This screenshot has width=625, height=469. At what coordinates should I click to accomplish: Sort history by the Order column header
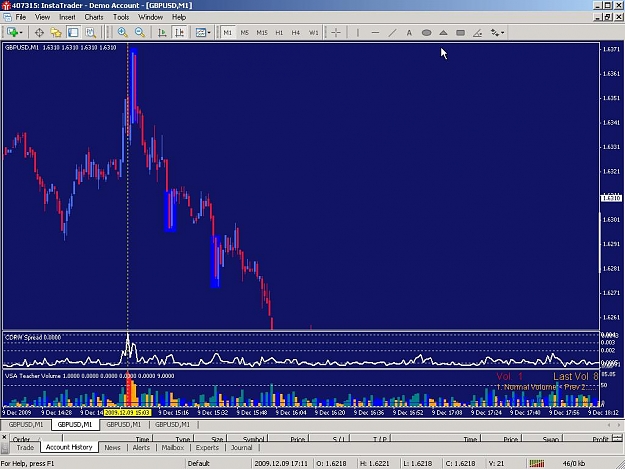point(35,439)
